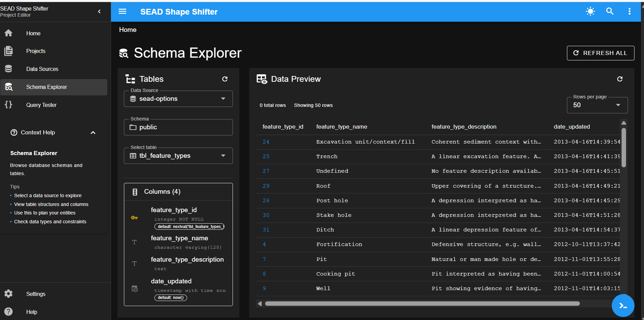Refresh the Tables panel
The width and height of the screenshot is (644, 320).
pyautogui.click(x=225, y=79)
